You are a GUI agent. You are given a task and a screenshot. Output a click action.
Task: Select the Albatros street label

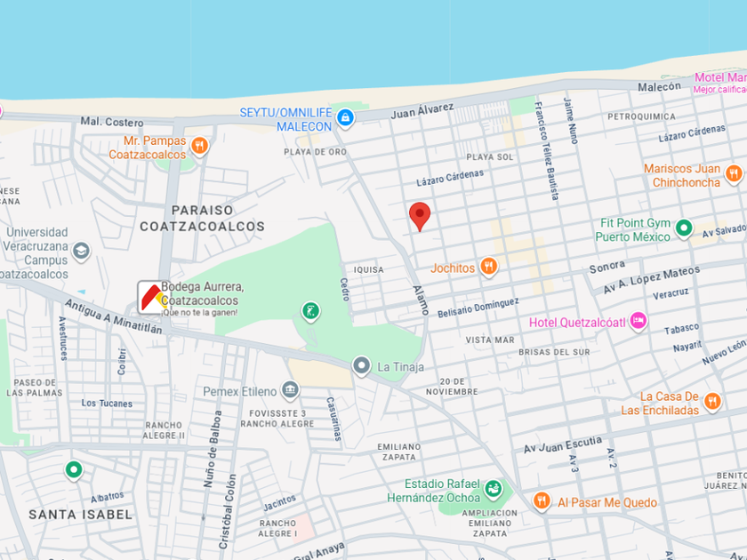click(108, 497)
